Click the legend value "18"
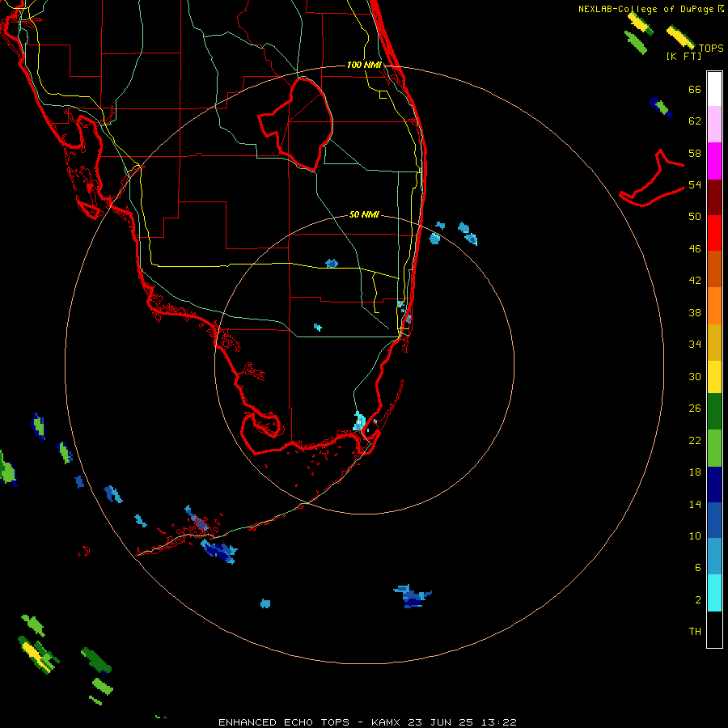The image size is (728, 728). pyautogui.click(x=695, y=472)
